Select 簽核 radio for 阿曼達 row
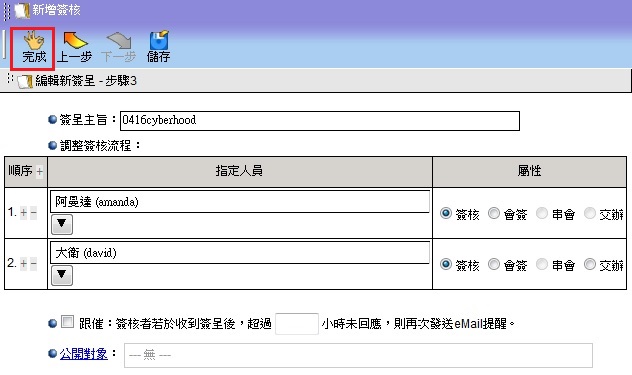Viewport: 632px width, 375px height. point(446,213)
